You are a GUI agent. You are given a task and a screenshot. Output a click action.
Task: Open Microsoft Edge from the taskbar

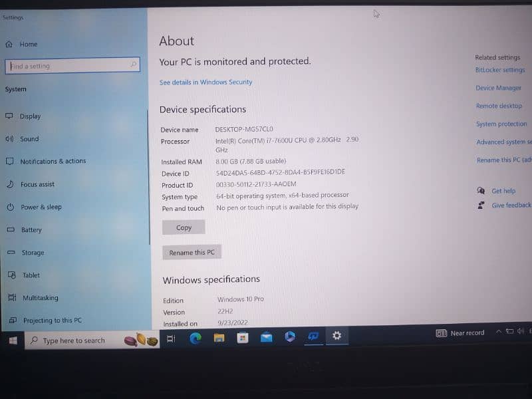tap(195, 338)
